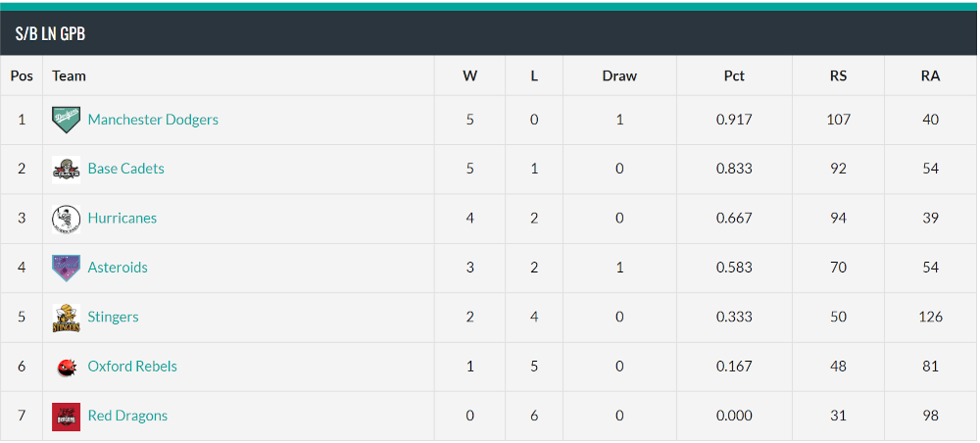The height and width of the screenshot is (443, 980).
Task: Click the S/B LN GPB table title
Action: pyautogui.click(x=50, y=33)
